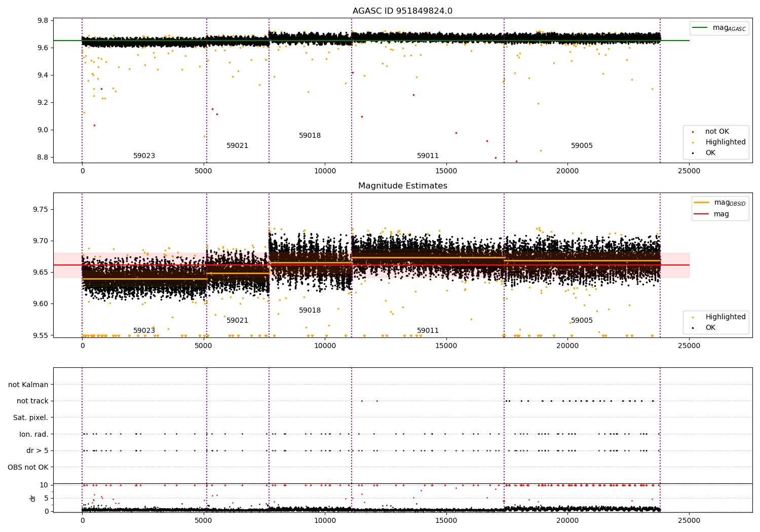Select 'OK' in the Magnitude Estimates legend
The width and height of the screenshot is (760, 532).
coord(704,328)
